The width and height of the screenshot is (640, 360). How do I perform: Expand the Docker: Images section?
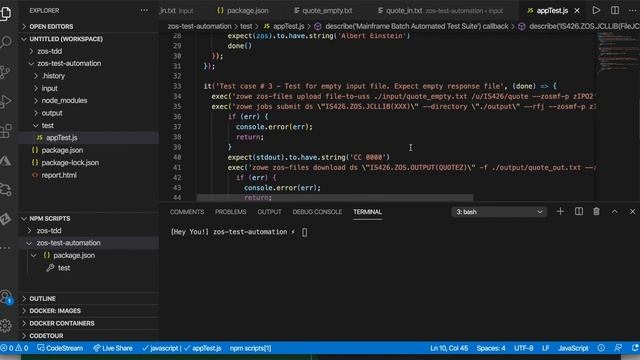point(88,311)
